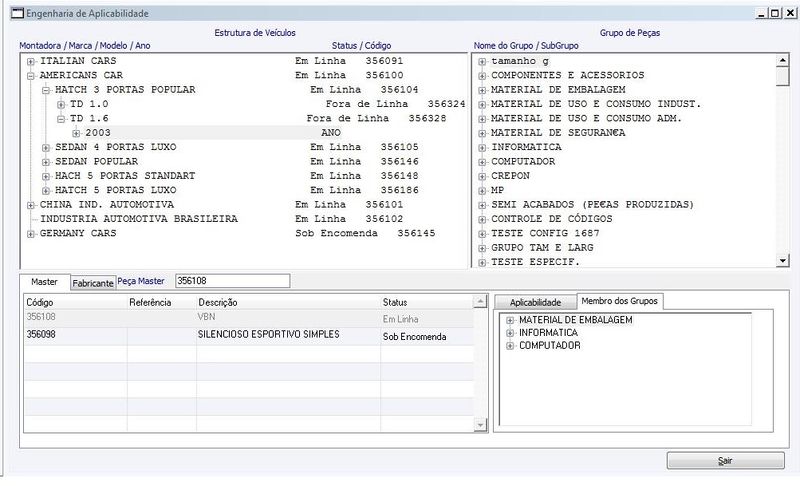Expand SEDAN 4 PORTAS LUXO node
Screen dimensions: 800x486
(46, 148)
